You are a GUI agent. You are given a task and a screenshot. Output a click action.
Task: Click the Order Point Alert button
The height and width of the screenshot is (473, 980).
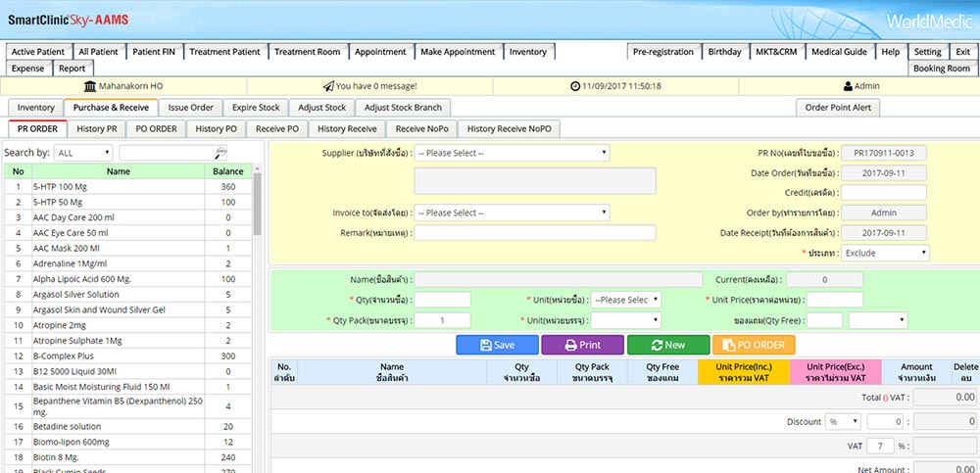(x=837, y=108)
